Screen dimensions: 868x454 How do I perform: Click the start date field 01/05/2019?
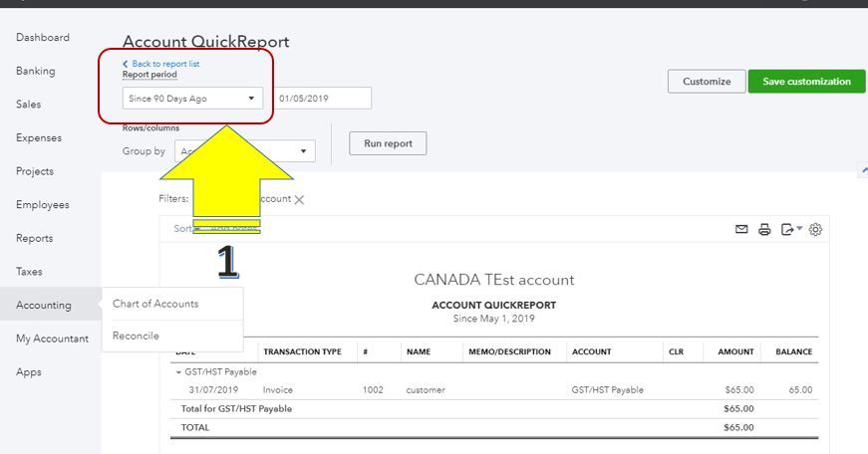(x=323, y=99)
